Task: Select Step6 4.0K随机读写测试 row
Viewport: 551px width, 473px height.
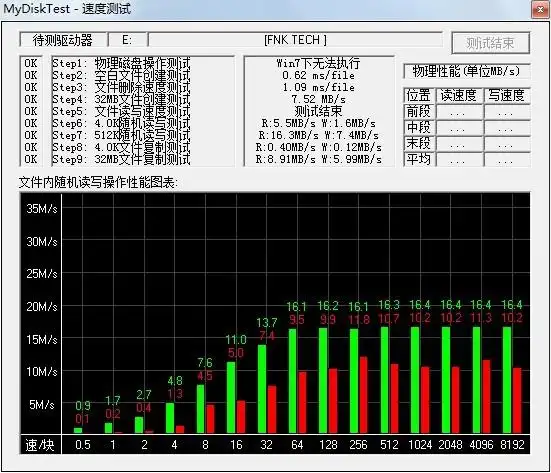Action: (121, 123)
